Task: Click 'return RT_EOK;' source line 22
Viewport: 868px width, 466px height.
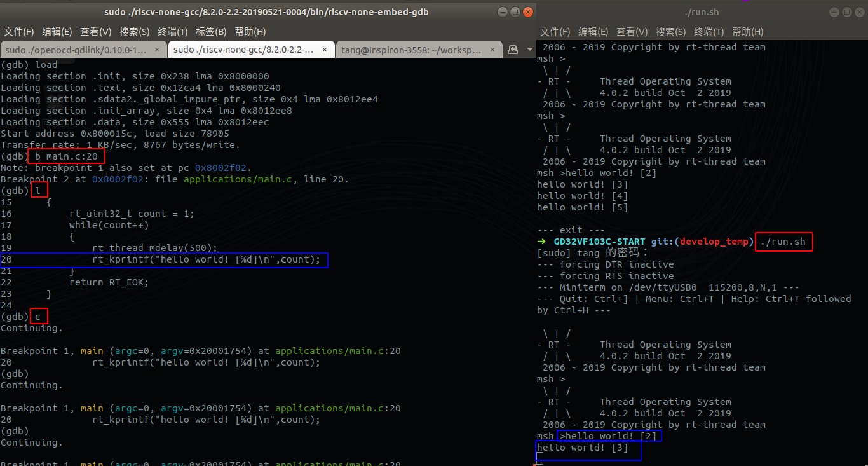Action: [109, 282]
